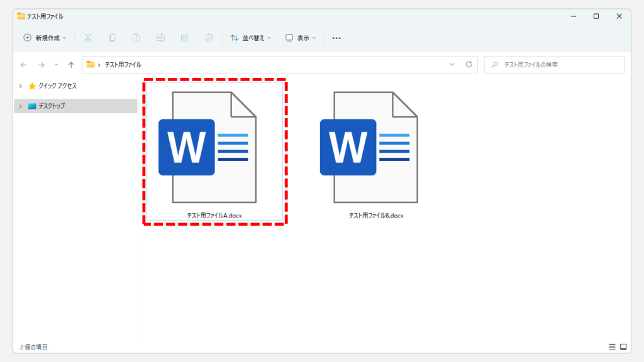Navigate back with the left arrow
The image size is (644, 362).
(24, 65)
